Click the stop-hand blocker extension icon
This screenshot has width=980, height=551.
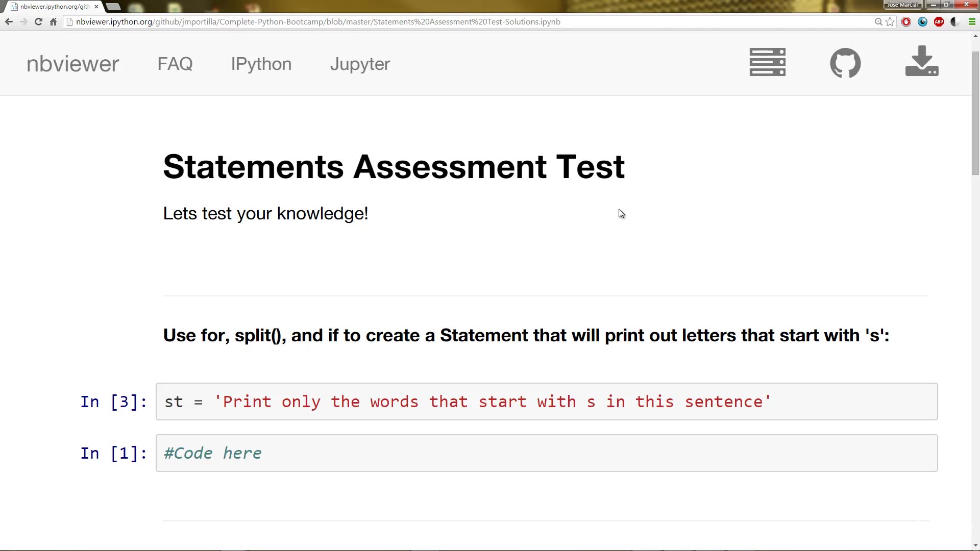pos(907,22)
